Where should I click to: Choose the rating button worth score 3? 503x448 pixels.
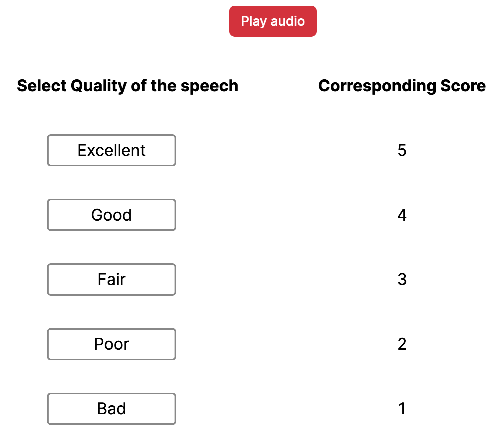pos(111,279)
